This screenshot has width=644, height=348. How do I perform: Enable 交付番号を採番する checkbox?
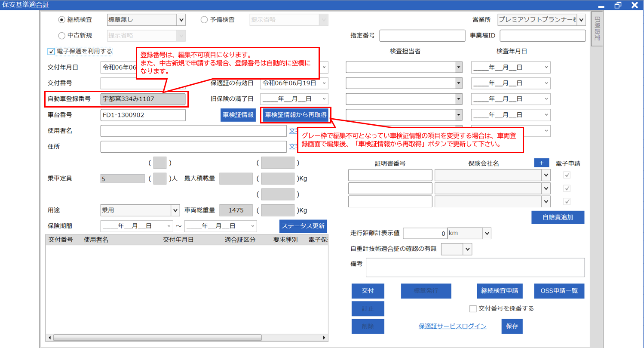tap(473, 308)
